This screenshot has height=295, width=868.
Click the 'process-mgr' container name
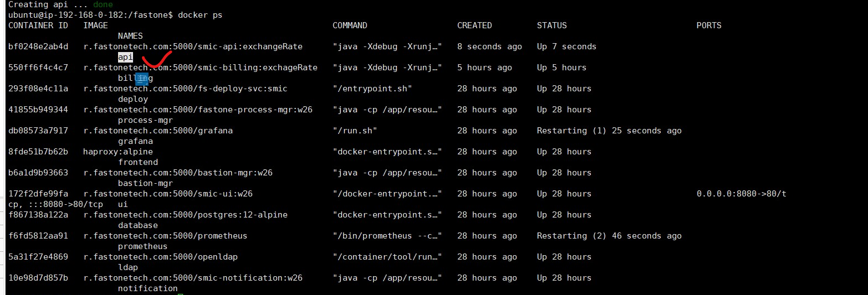pos(145,120)
